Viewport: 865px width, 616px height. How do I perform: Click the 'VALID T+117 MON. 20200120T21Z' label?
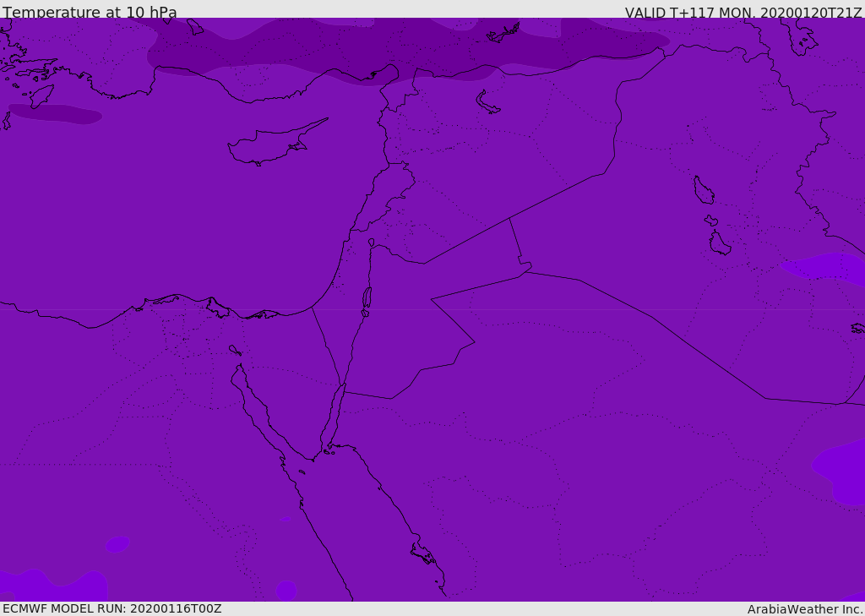743,12
